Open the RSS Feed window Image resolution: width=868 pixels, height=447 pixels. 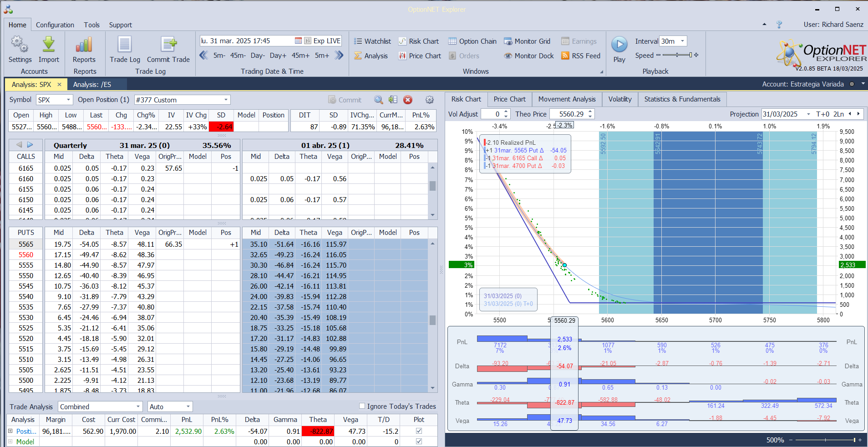[581, 56]
